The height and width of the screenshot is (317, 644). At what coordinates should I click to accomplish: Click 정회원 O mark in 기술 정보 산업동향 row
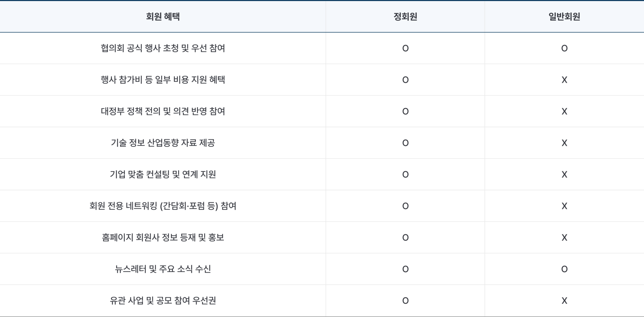pos(405,143)
